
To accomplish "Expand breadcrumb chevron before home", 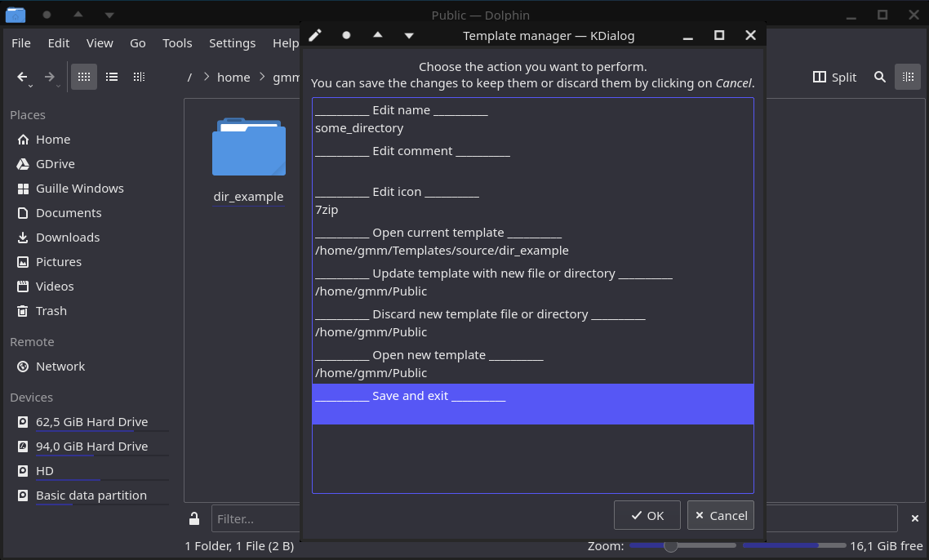I will tap(207, 77).
